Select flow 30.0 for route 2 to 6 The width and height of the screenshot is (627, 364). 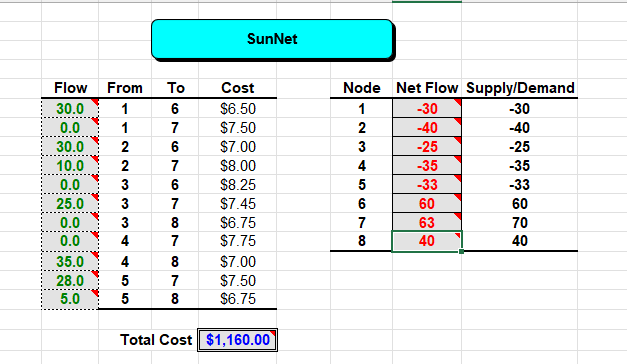coord(70,147)
